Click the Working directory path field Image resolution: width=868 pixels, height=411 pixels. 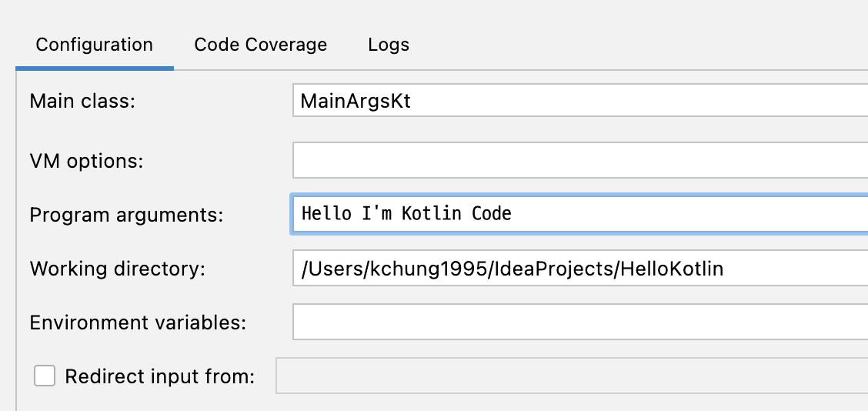[580, 268]
